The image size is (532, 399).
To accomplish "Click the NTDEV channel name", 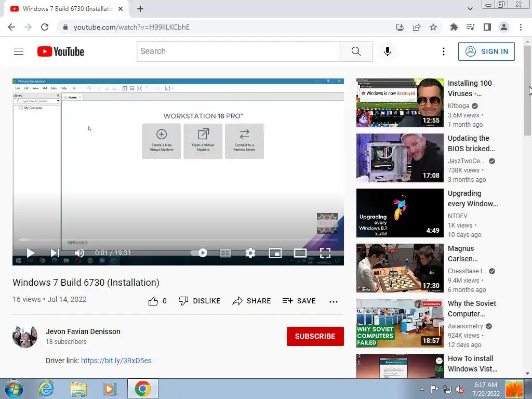I will click(x=458, y=216).
